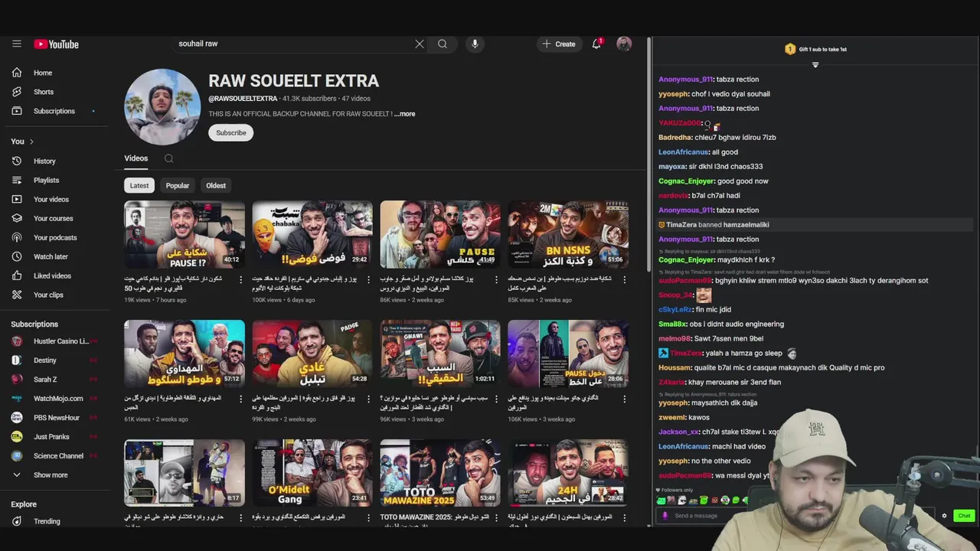Click the first green frog emote in chat
The height and width of the screenshot is (551, 980).
661,500
